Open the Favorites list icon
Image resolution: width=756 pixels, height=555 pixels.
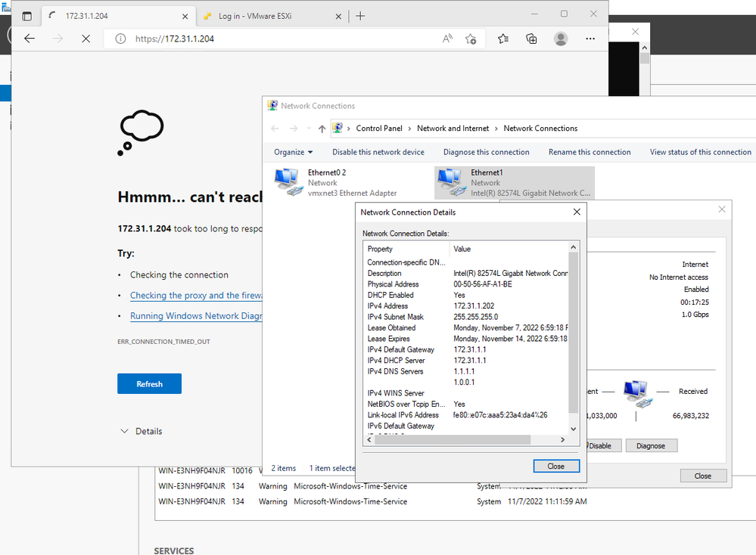(503, 39)
